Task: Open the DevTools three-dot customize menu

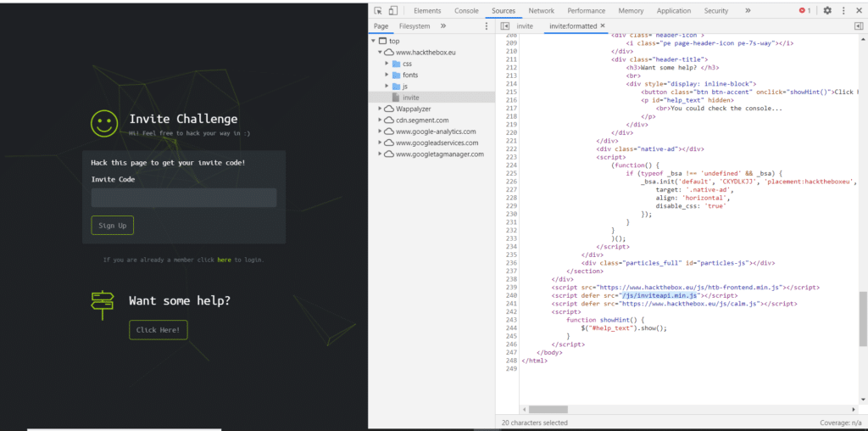Action: click(843, 10)
